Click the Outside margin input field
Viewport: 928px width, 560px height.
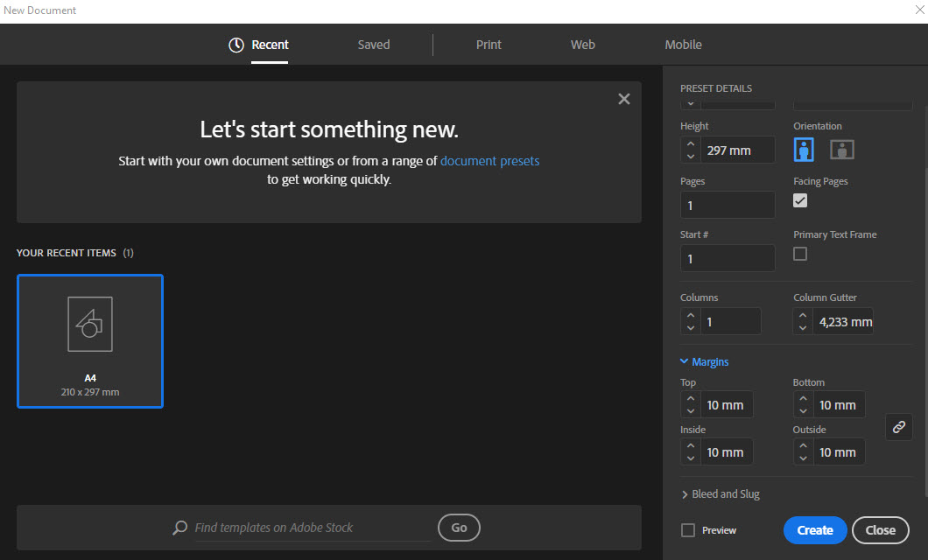tap(840, 452)
